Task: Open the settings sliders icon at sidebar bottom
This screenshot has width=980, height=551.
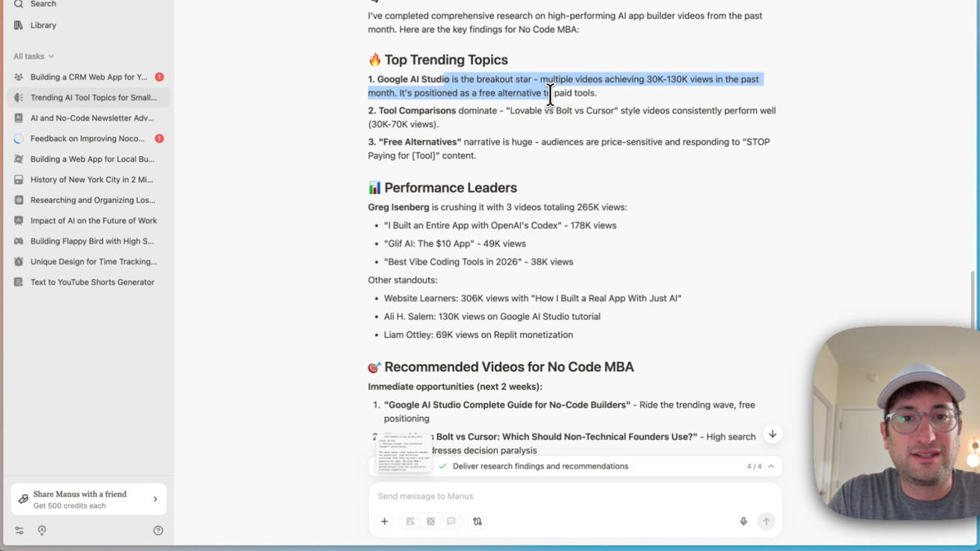Action: pos(20,531)
